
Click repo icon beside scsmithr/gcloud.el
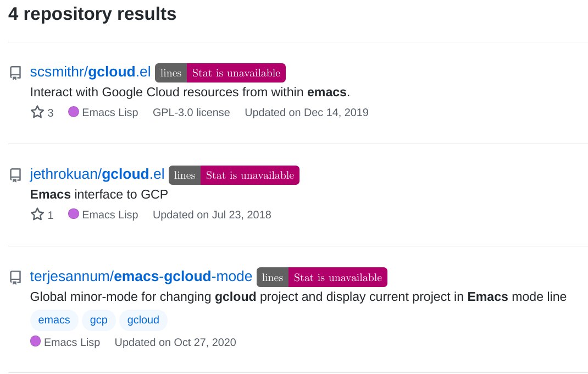pyautogui.click(x=15, y=73)
